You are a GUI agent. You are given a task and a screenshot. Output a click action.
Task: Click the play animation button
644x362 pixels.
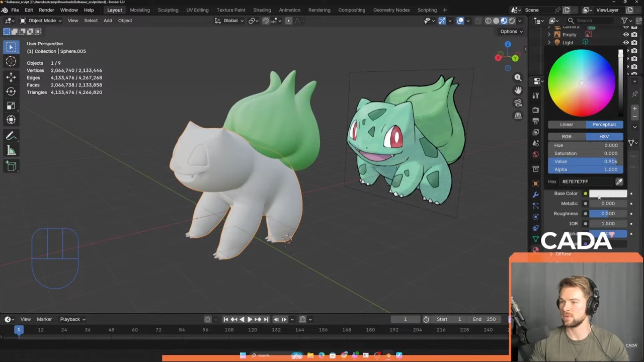tap(250, 319)
